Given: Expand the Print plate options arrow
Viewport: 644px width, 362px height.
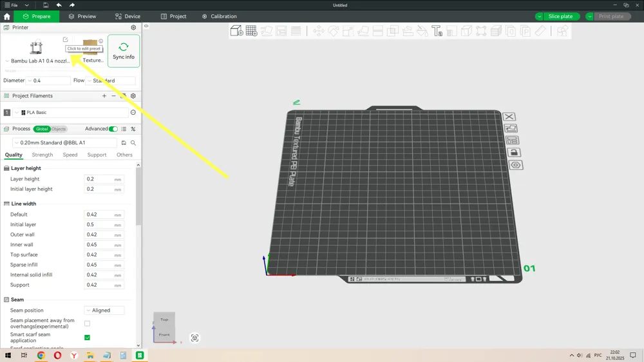Looking at the screenshot, I should [589, 17].
